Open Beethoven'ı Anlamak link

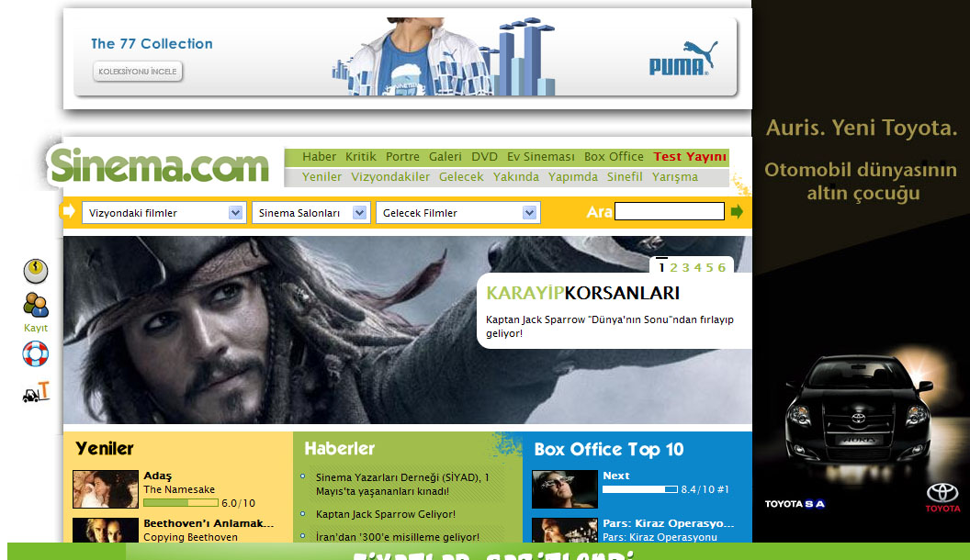pyautogui.click(x=209, y=523)
